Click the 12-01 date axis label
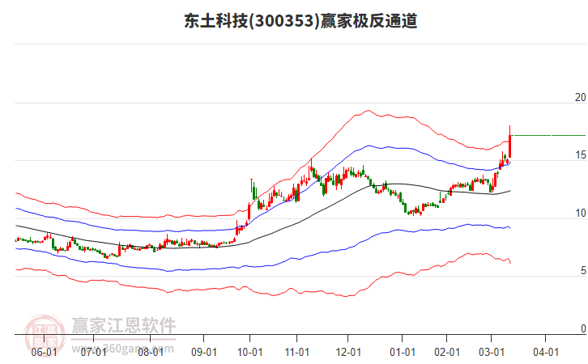The height and width of the screenshot is (364, 588). 348,353
